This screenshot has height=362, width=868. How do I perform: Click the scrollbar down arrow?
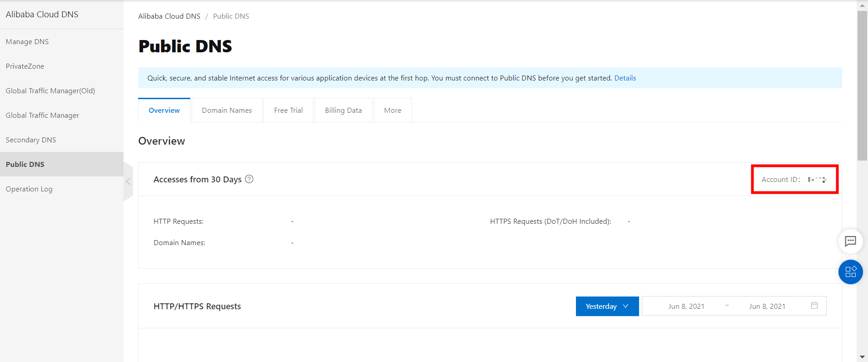(862, 357)
